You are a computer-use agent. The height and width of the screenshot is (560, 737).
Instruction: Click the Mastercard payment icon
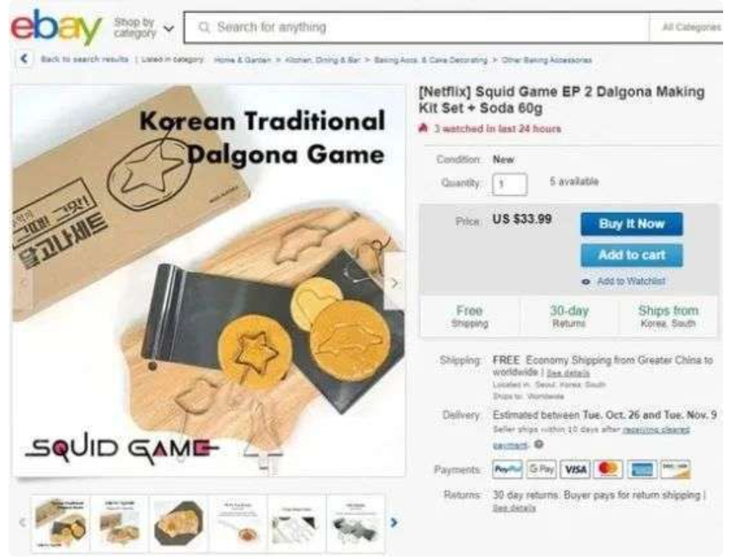tap(608, 469)
